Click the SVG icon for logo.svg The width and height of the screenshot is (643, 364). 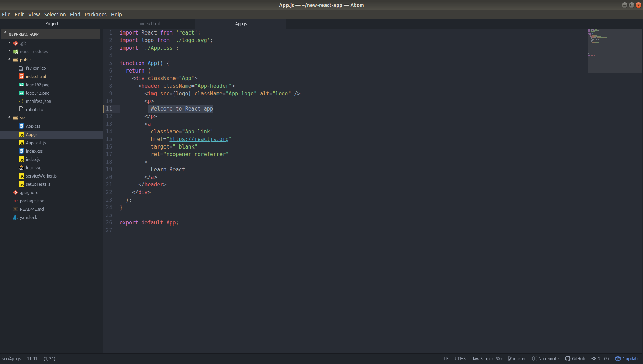[x=21, y=167]
